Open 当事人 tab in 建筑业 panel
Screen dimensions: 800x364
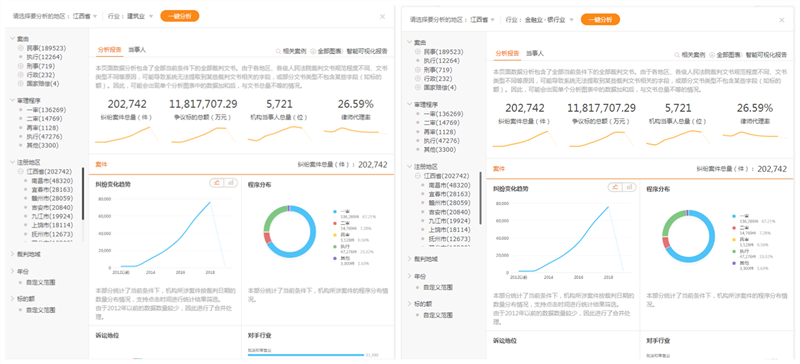pyautogui.click(x=137, y=50)
